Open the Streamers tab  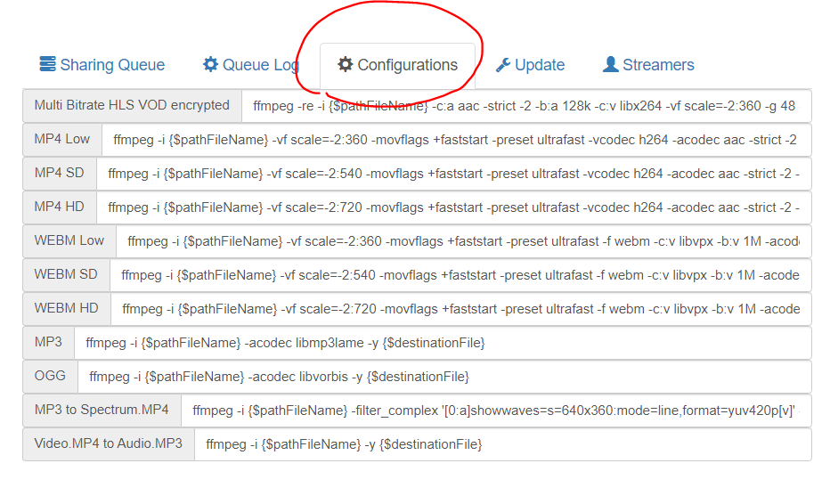(x=648, y=65)
